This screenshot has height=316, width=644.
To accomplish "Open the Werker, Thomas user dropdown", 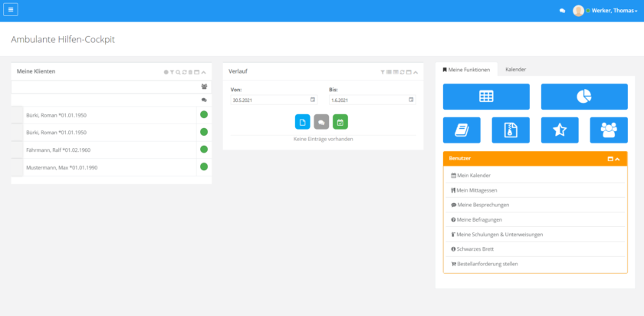I will tap(613, 11).
